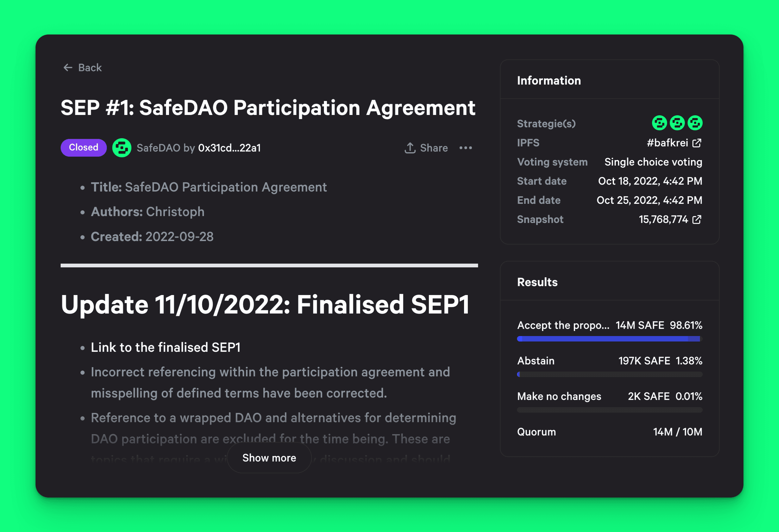Click the first strategy icon
The width and height of the screenshot is (779, 532).
(x=659, y=123)
